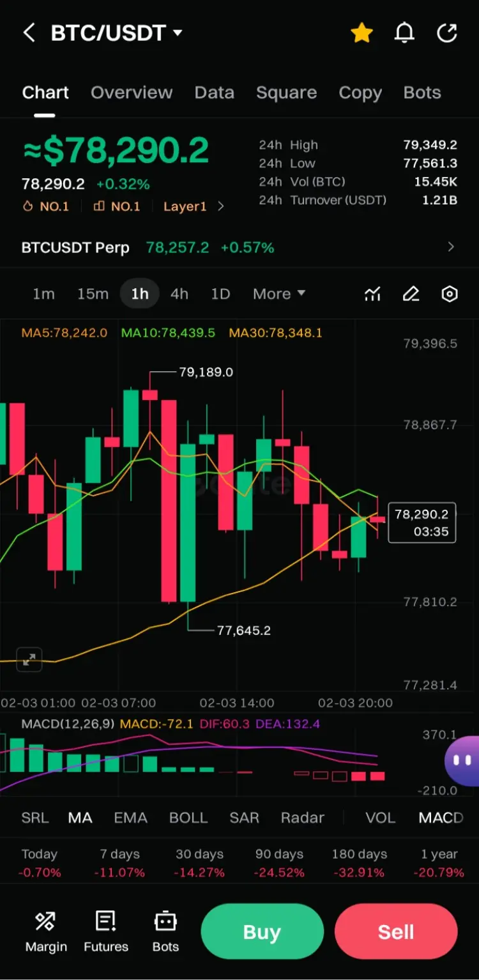Toggle the SRL indicator
The image size is (479, 980).
click(x=35, y=818)
